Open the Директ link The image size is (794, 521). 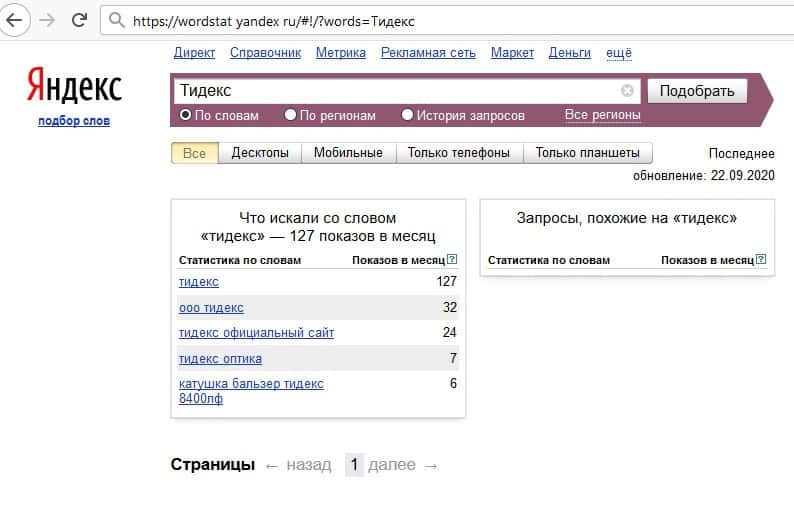click(x=194, y=53)
